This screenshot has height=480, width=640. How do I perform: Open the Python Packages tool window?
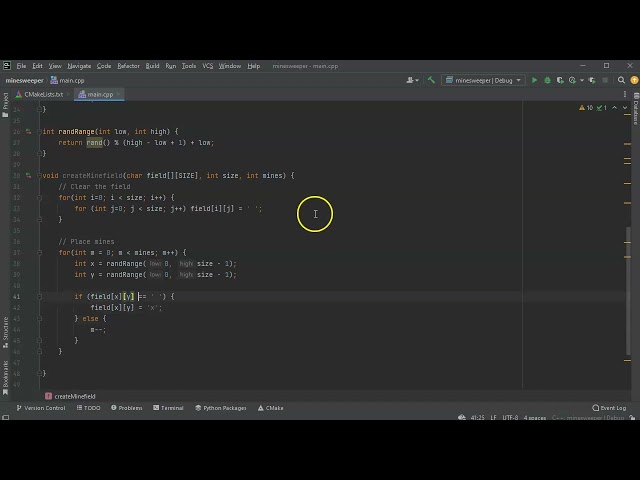coord(221,408)
